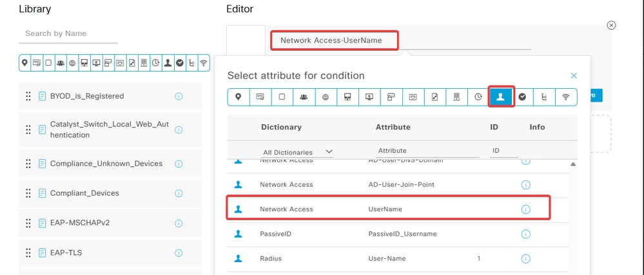Grab drag handle of EAP-MSCHAPv2 condition
644x275 pixels.
28,223
